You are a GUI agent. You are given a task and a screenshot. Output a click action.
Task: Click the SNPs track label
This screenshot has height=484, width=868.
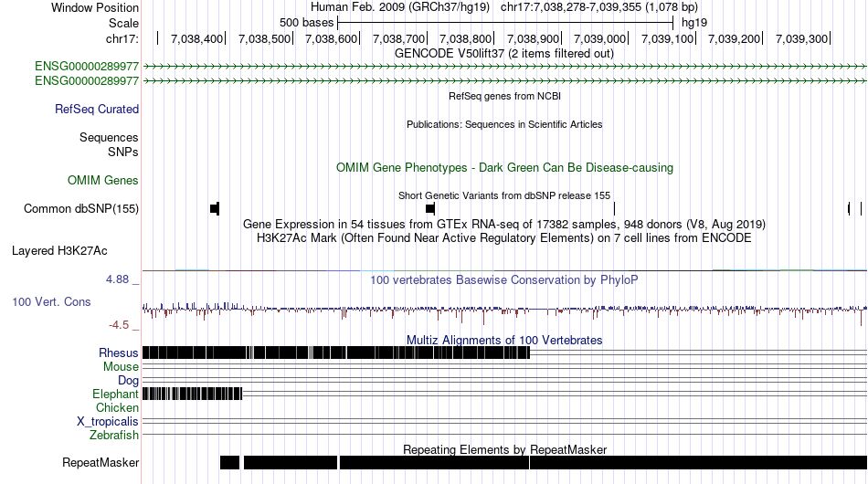pyautogui.click(x=123, y=152)
